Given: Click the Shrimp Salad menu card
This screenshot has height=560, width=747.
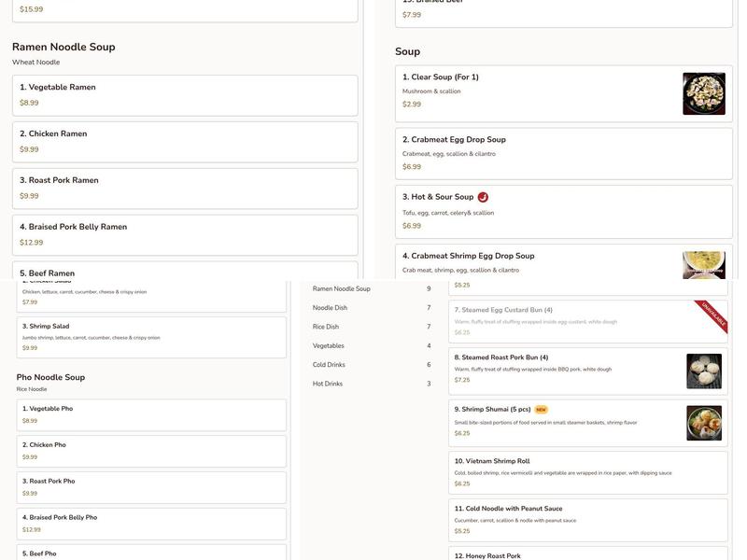Looking at the screenshot, I should (151, 337).
